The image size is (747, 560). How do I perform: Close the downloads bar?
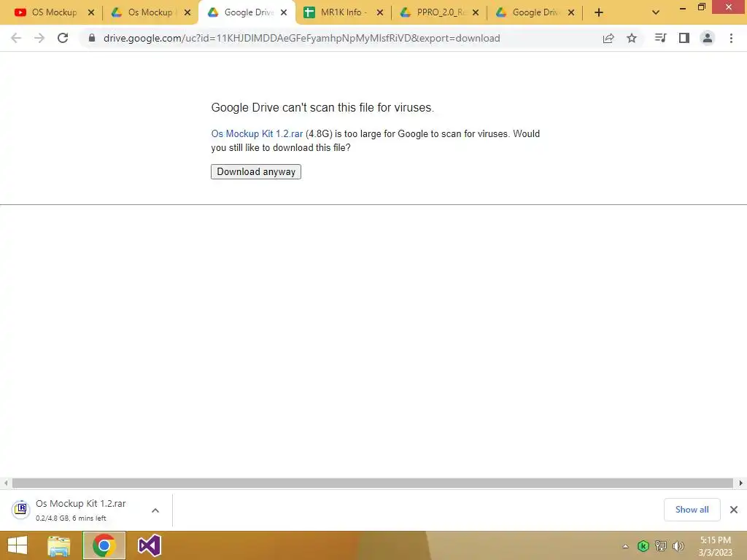tap(734, 510)
